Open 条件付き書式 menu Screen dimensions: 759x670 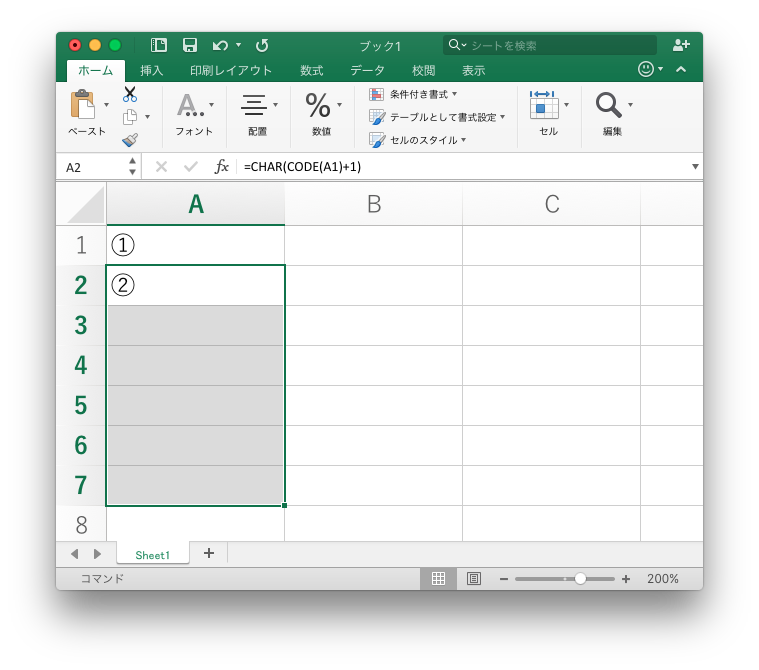tap(413, 94)
